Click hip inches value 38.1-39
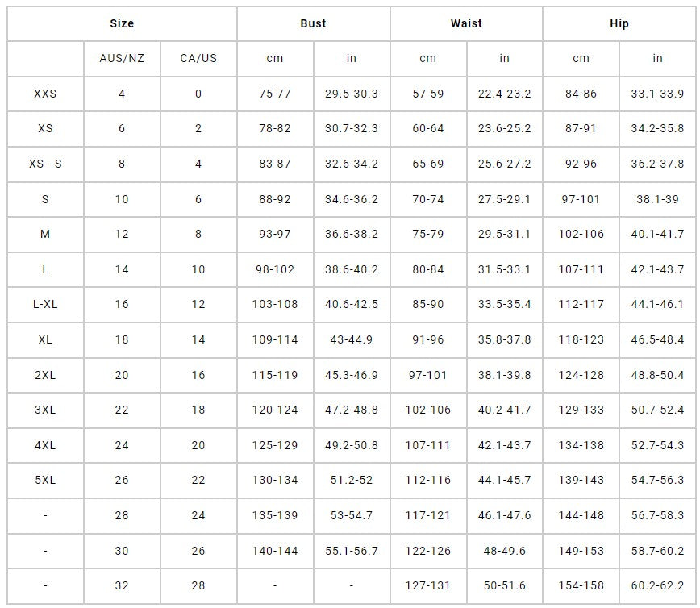The width and height of the screenshot is (700, 608). tap(657, 199)
